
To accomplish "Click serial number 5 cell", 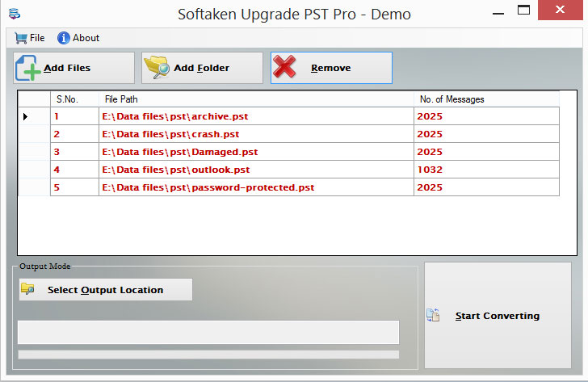I will point(74,187).
